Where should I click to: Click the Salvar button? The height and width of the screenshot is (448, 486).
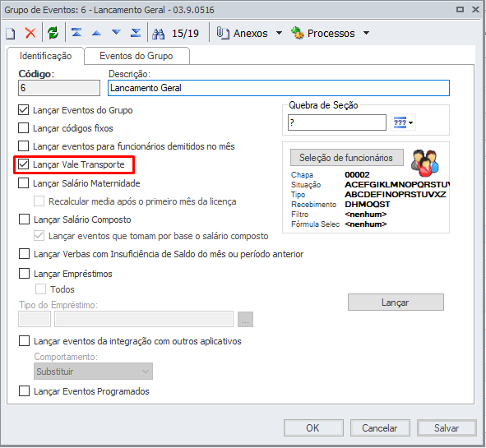(447, 428)
